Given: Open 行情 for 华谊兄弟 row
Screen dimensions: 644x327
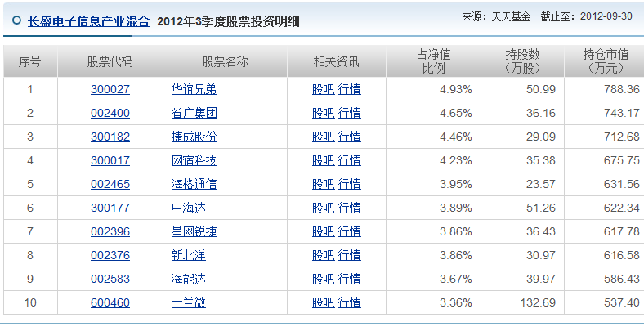Looking at the screenshot, I should 350,89.
